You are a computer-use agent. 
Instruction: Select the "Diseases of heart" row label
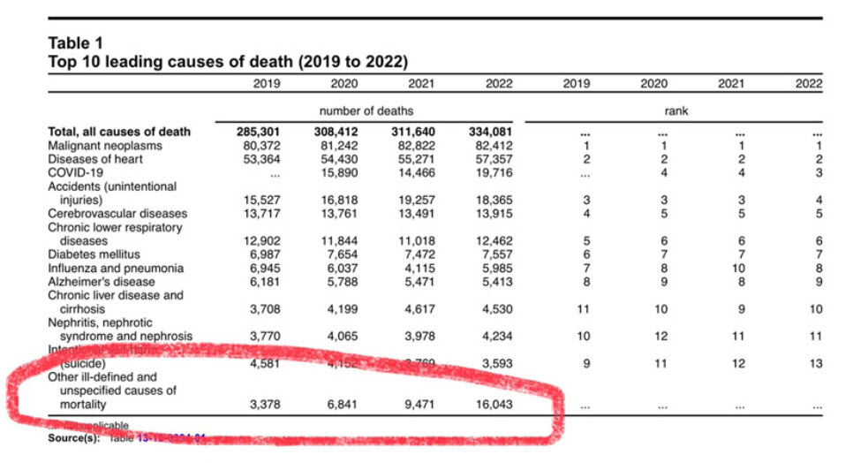pos(94,159)
